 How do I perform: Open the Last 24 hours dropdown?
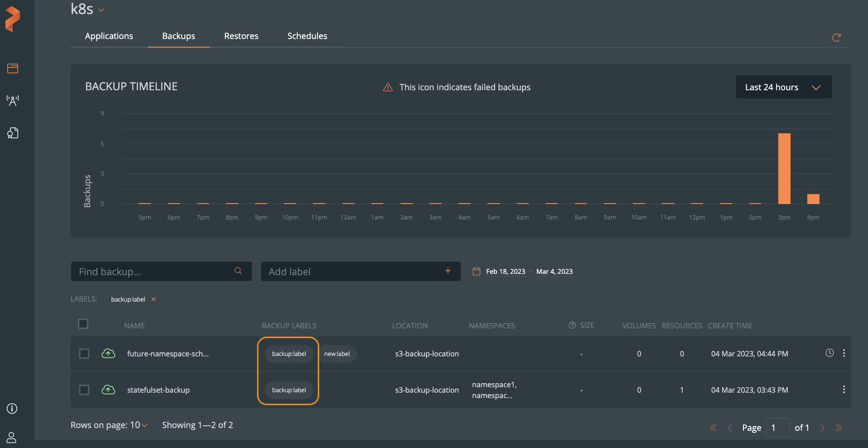click(x=784, y=87)
